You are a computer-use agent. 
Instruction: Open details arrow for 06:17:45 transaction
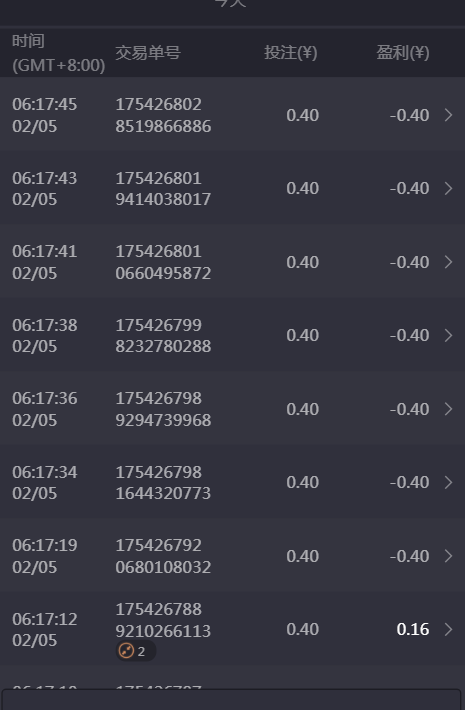[448, 115]
